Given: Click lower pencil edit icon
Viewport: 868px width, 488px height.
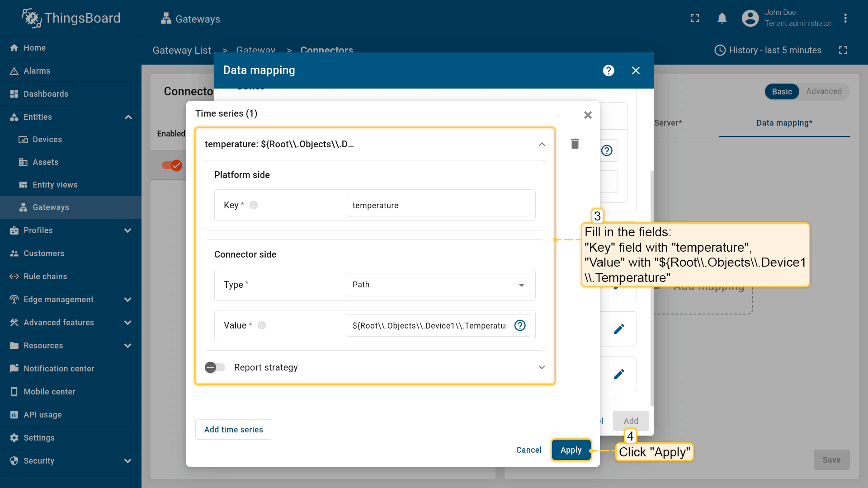Looking at the screenshot, I should click(x=619, y=374).
